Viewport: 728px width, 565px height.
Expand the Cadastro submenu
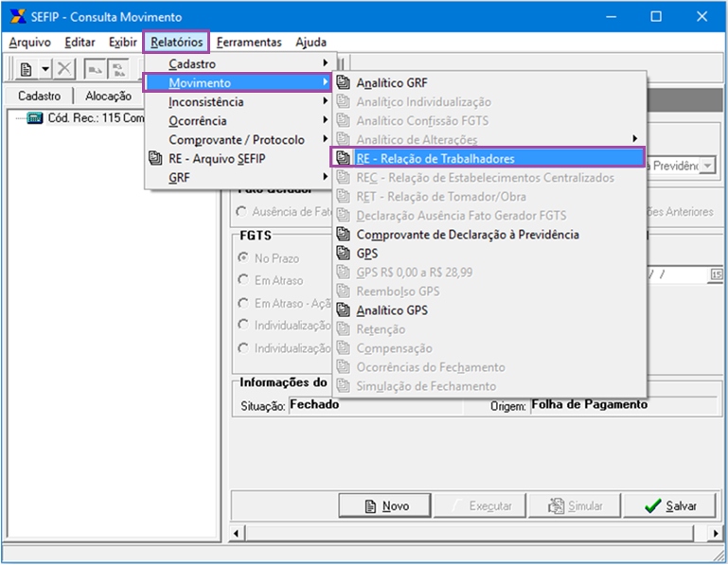240,63
